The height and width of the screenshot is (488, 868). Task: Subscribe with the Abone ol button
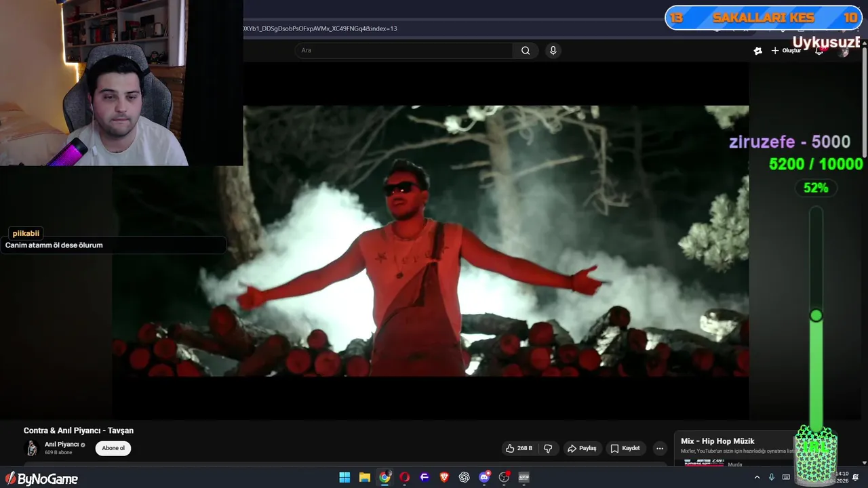[x=113, y=448]
